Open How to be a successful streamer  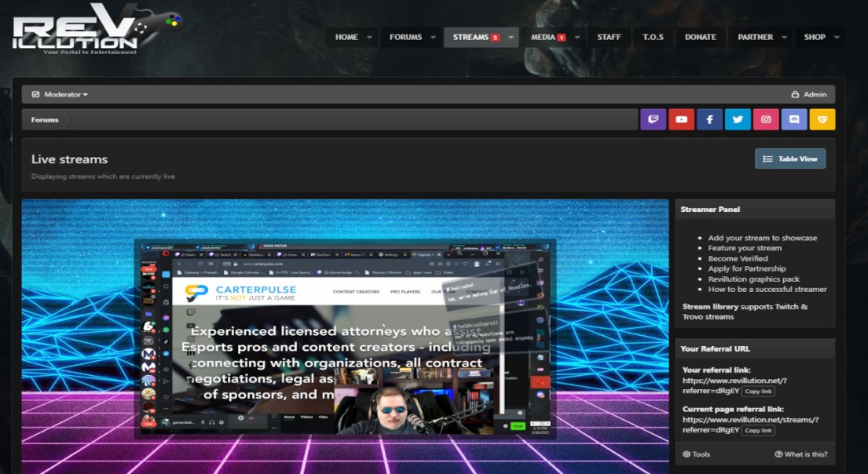pyautogui.click(x=767, y=290)
